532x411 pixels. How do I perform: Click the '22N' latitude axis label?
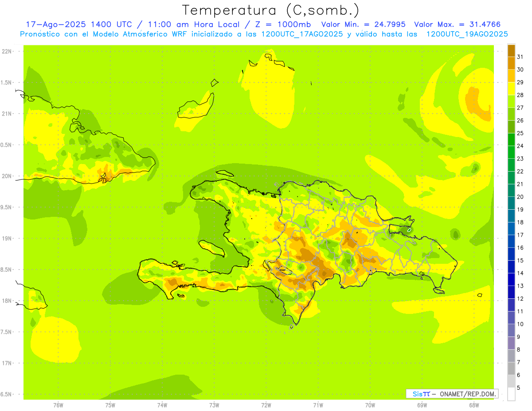(x=6, y=51)
